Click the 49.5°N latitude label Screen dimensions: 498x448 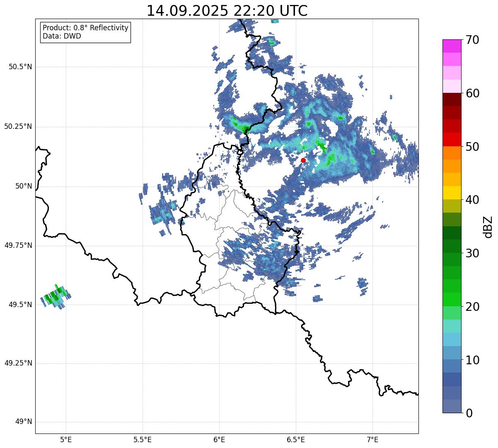(x=20, y=305)
